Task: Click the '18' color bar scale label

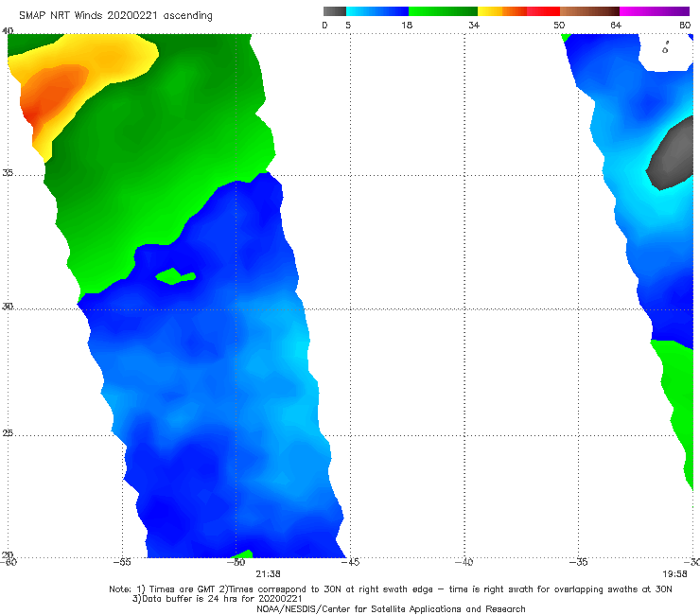Action: click(407, 25)
